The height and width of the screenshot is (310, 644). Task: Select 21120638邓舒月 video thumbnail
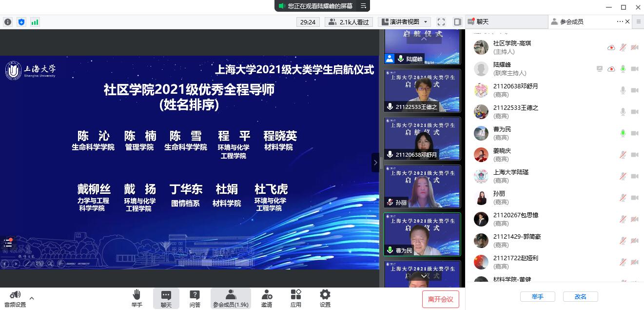(x=422, y=139)
